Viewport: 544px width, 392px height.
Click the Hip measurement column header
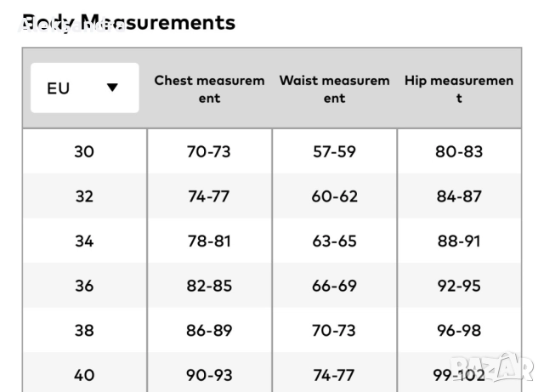tap(459, 89)
